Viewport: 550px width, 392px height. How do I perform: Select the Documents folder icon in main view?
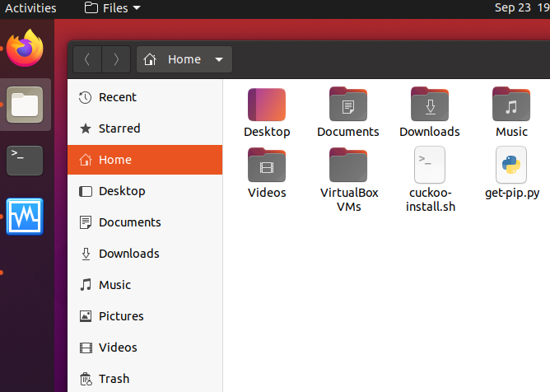tap(348, 105)
